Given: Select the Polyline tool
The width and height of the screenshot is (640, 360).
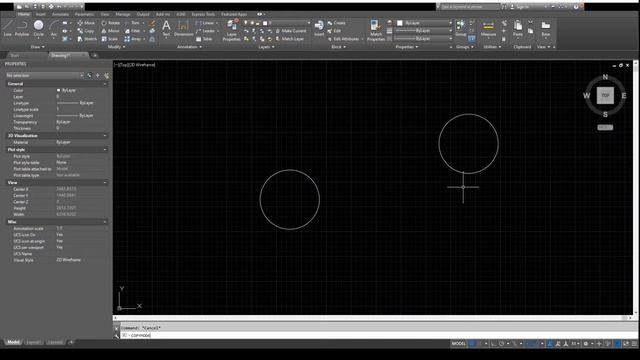Looking at the screenshot, I should (x=22, y=28).
